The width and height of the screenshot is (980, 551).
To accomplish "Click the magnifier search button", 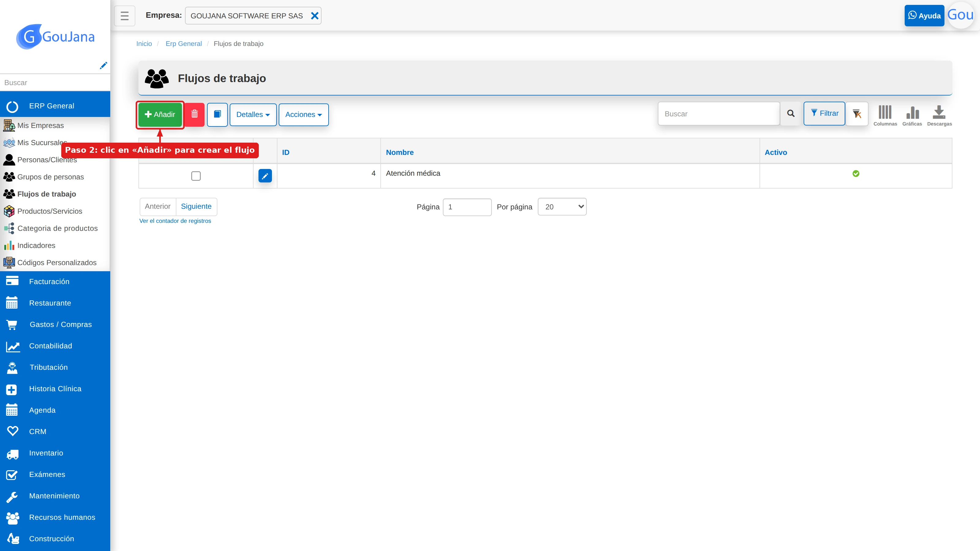I will point(790,114).
